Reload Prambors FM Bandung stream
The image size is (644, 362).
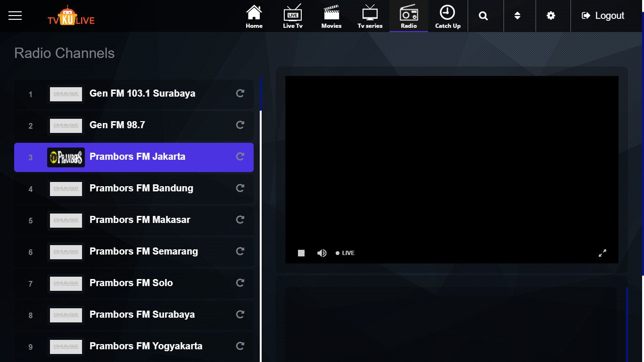(x=240, y=188)
